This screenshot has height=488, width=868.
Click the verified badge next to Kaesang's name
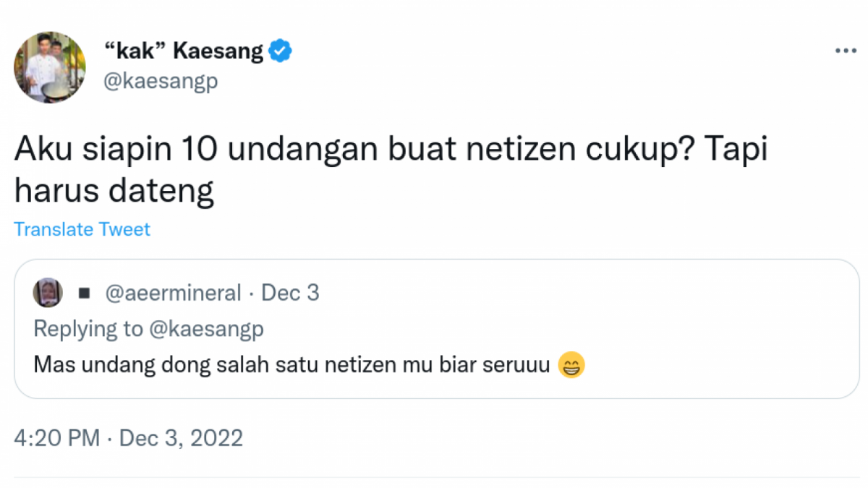tap(281, 50)
